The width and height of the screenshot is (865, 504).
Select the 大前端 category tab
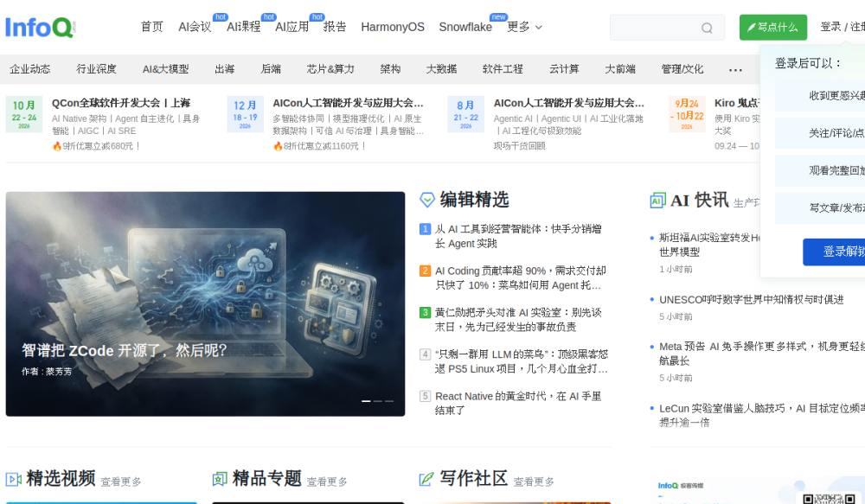tap(620, 69)
